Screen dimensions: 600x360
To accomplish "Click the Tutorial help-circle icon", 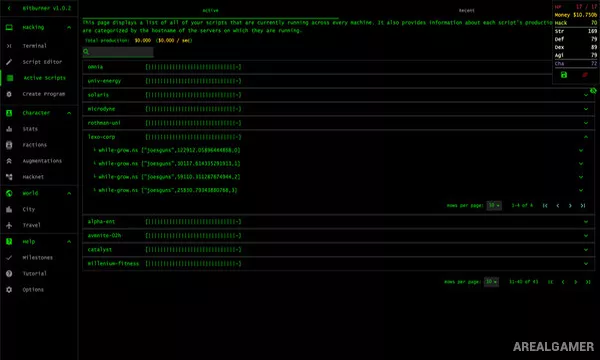I will (9, 274).
